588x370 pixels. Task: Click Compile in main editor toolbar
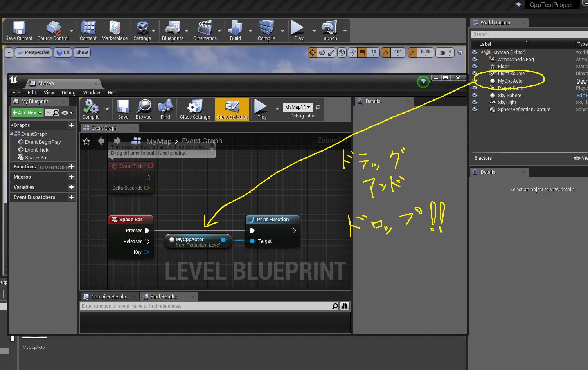pos(266,31)
